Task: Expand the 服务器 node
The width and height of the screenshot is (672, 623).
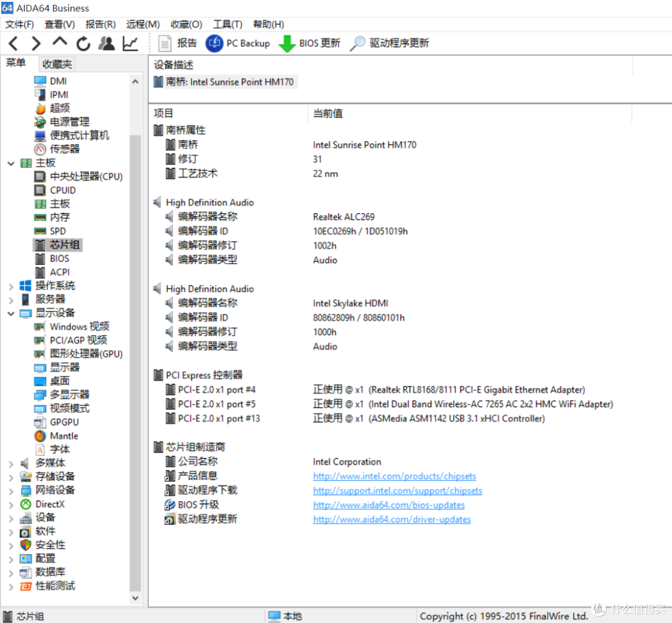Action: [x=11, y=300]
